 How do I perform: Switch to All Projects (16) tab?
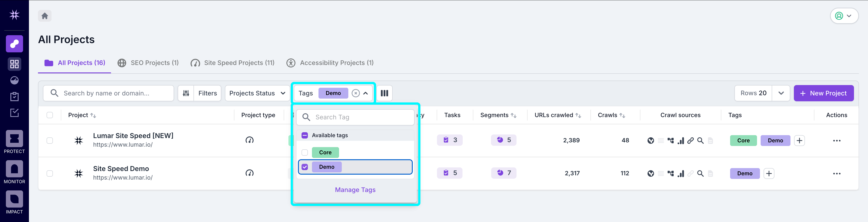(74, 63)
